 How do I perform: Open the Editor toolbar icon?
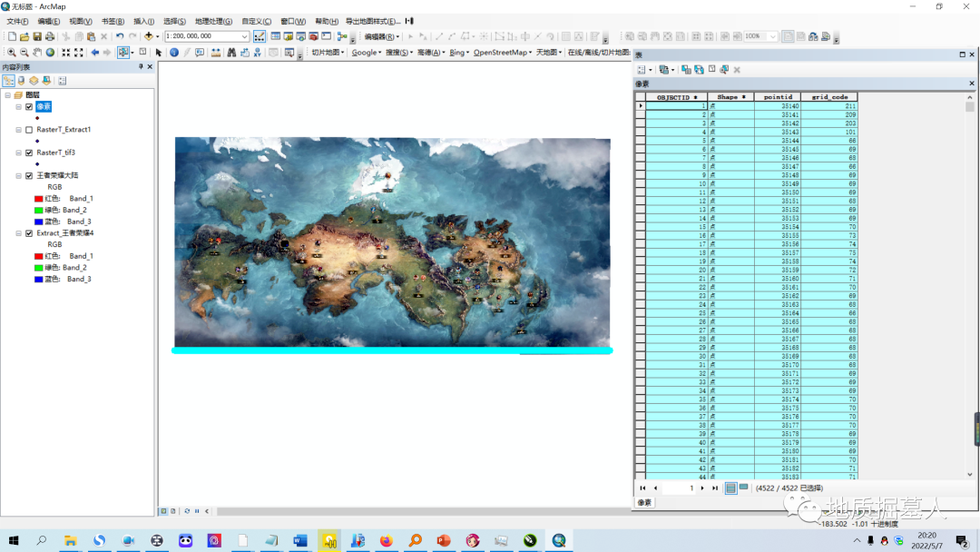pos(260,36)
